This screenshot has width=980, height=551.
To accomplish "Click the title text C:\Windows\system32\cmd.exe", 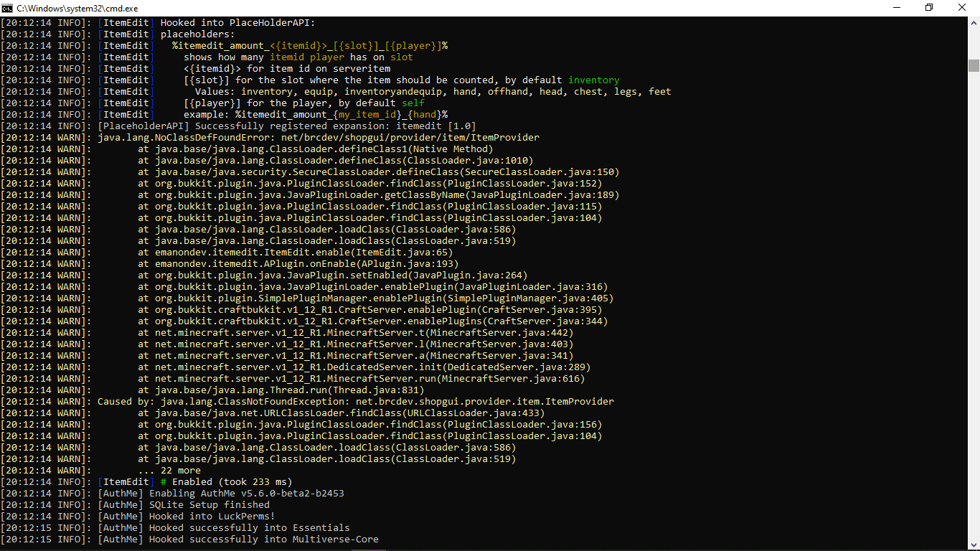I will (77, 8).
